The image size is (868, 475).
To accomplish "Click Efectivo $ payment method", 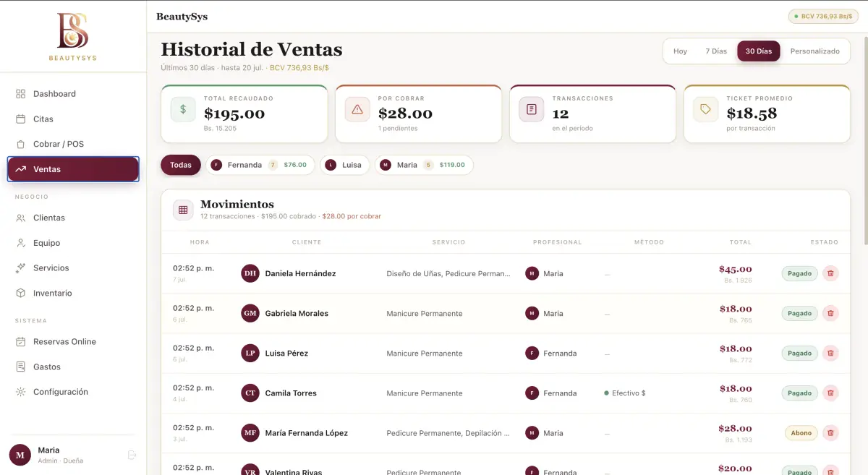I will click(625, 393).
